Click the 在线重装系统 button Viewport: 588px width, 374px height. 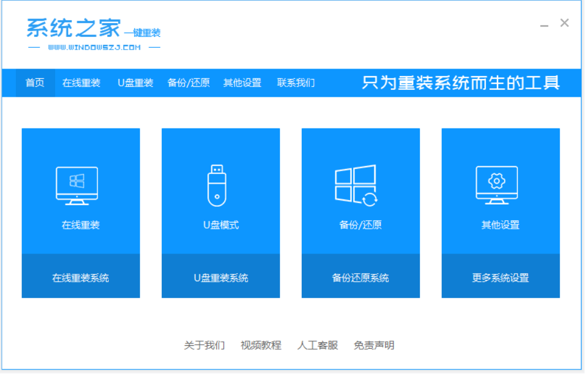click(x=81, y=277)
